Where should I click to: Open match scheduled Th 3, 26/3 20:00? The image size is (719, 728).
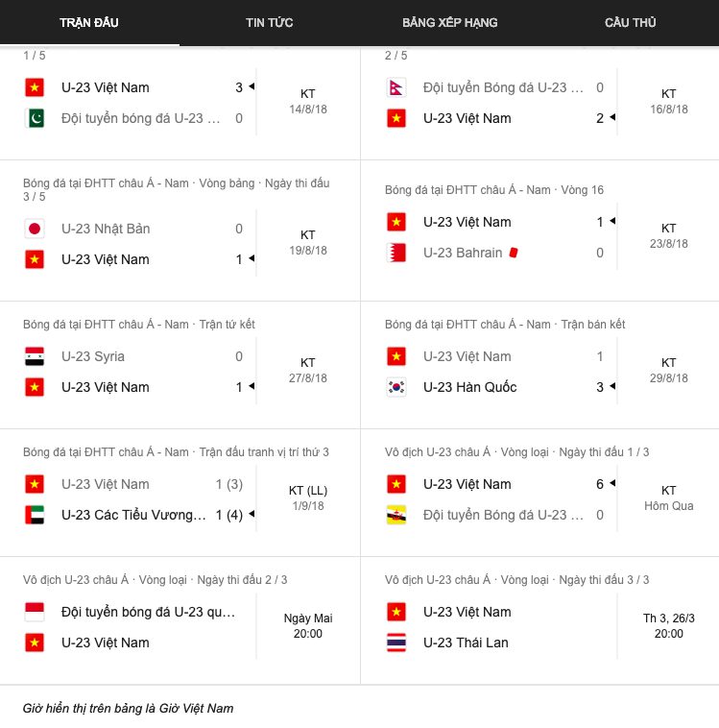pos(668,626)
